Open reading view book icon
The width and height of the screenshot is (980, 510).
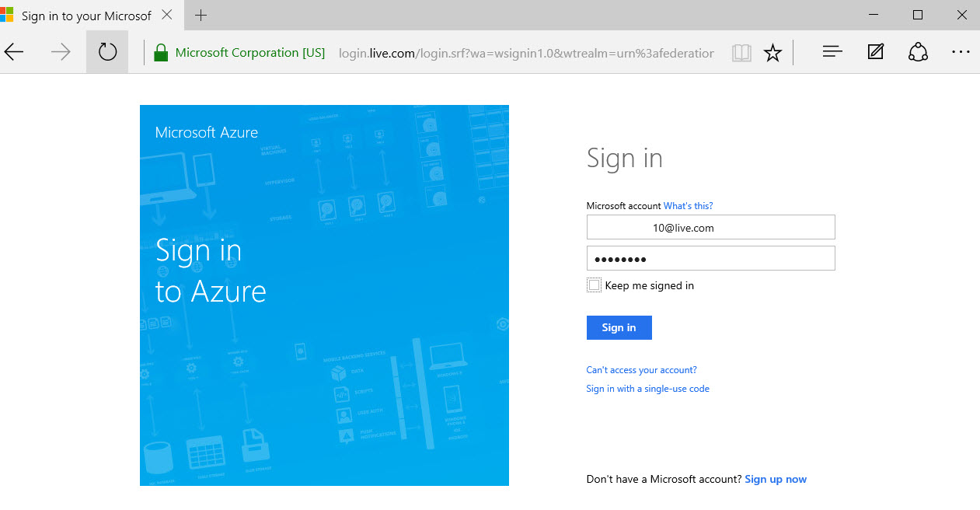[741, 53]
